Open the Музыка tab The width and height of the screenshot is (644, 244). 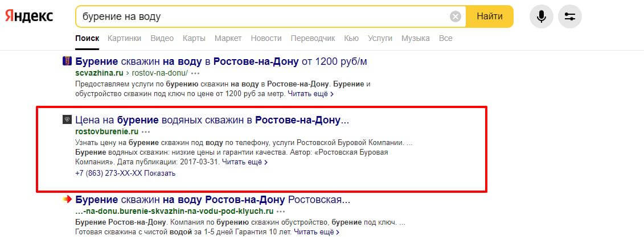(416, 38)
